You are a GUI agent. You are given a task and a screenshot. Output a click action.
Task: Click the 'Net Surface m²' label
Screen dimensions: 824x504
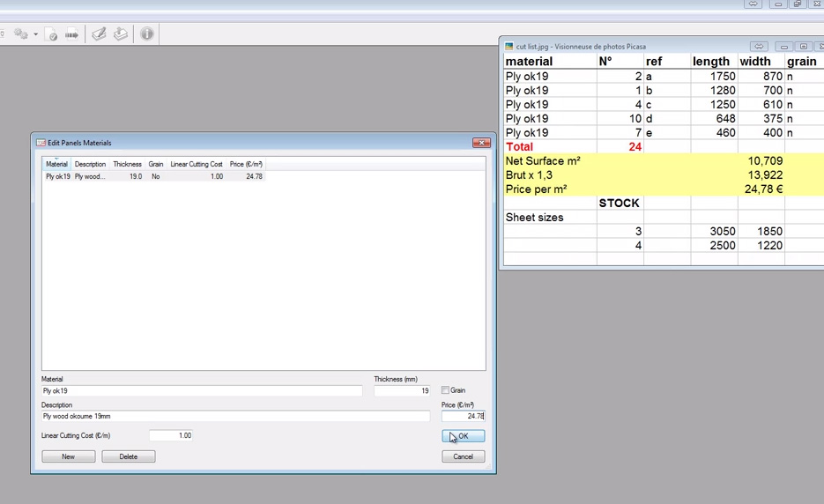543,161
